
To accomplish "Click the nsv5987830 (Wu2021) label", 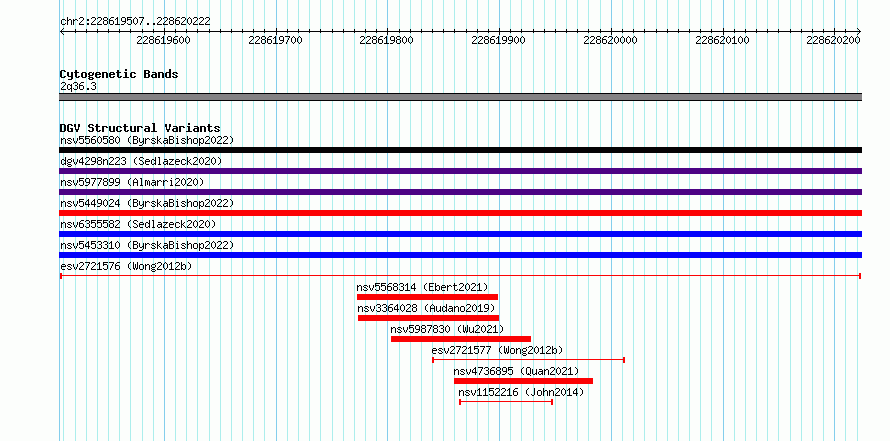I will pos(447,329).
